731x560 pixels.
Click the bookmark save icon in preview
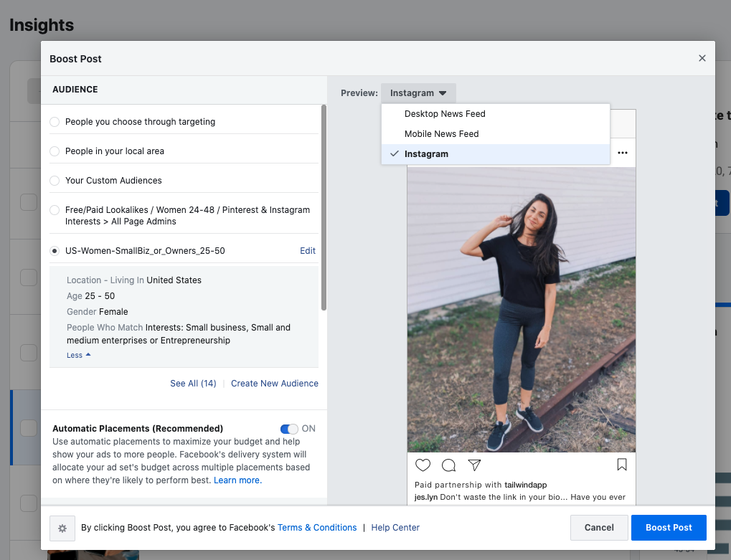(x=622, y=465)
